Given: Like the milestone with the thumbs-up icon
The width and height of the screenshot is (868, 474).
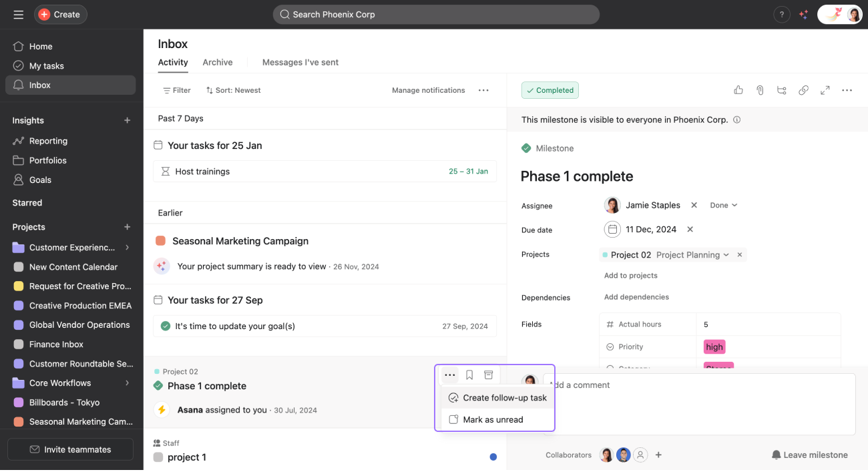Looking at the screenshot, I should 738,89.
